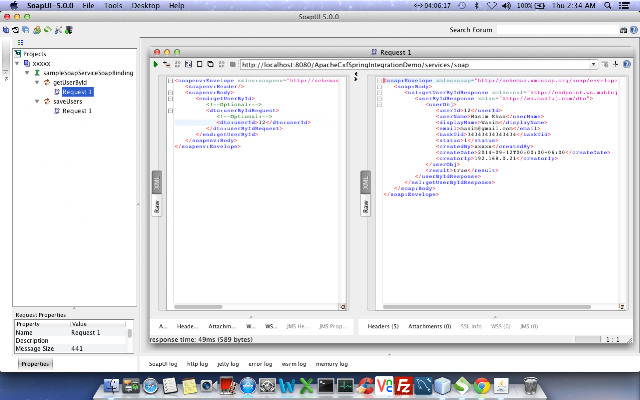Open Request 1 window help icon
The image size is (640, 400).
click(x=627, y=64)
